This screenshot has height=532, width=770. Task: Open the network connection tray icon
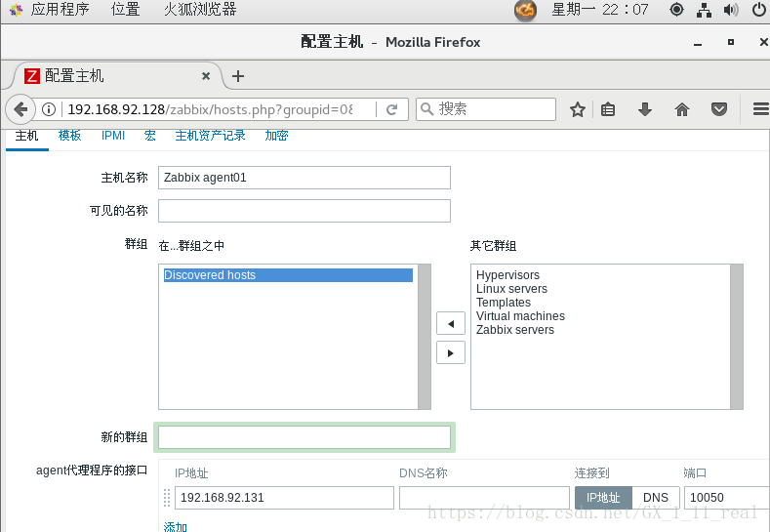click(704, 10)
